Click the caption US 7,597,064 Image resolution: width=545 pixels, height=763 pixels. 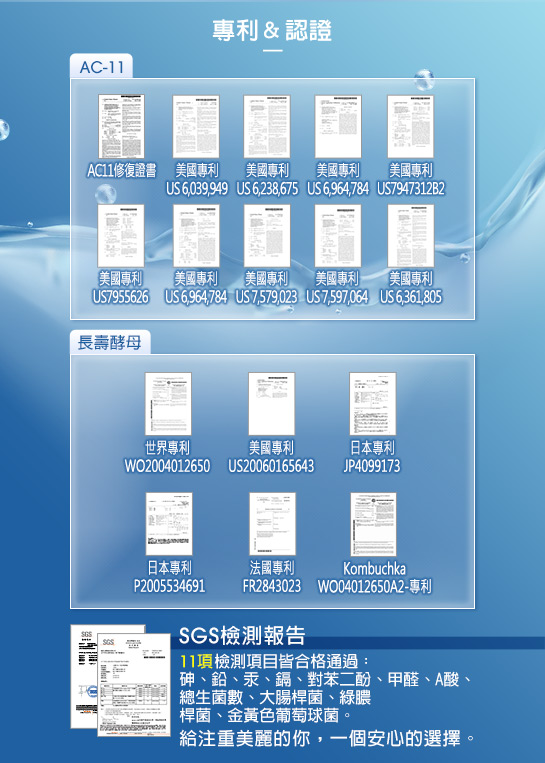click(337, 297)
